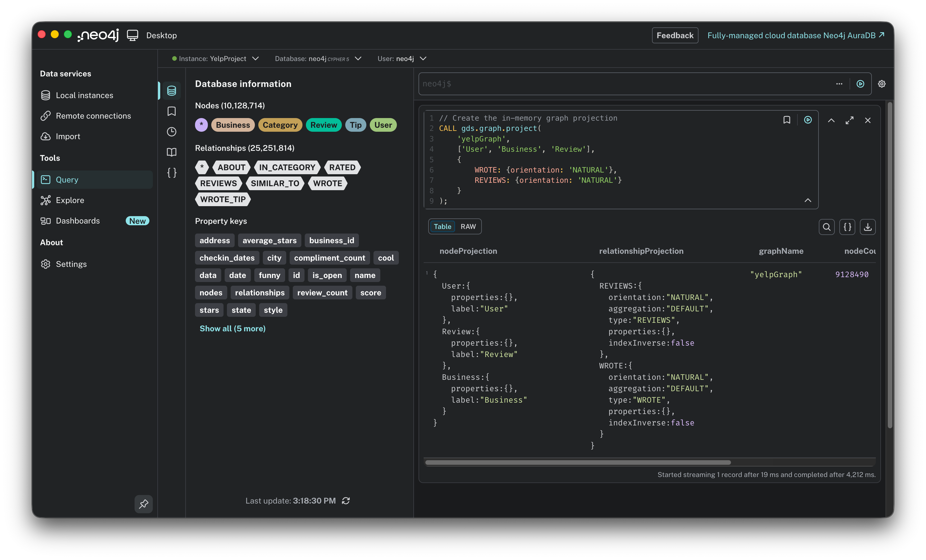
Task: Open the Database information sidebar icon
Action: click(171, 91)
